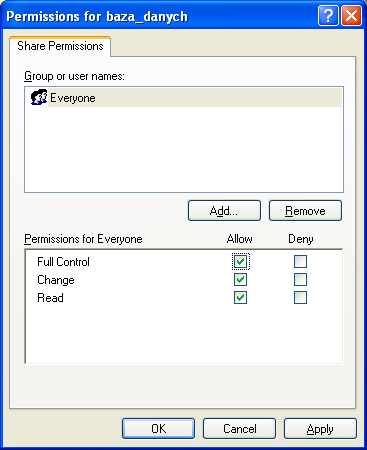Image resolution: width=367 pixels, height=450 pixels.
Task: Enable the Deny checkbox for Change
Action: pyautogui.click(x=300, y=280)
